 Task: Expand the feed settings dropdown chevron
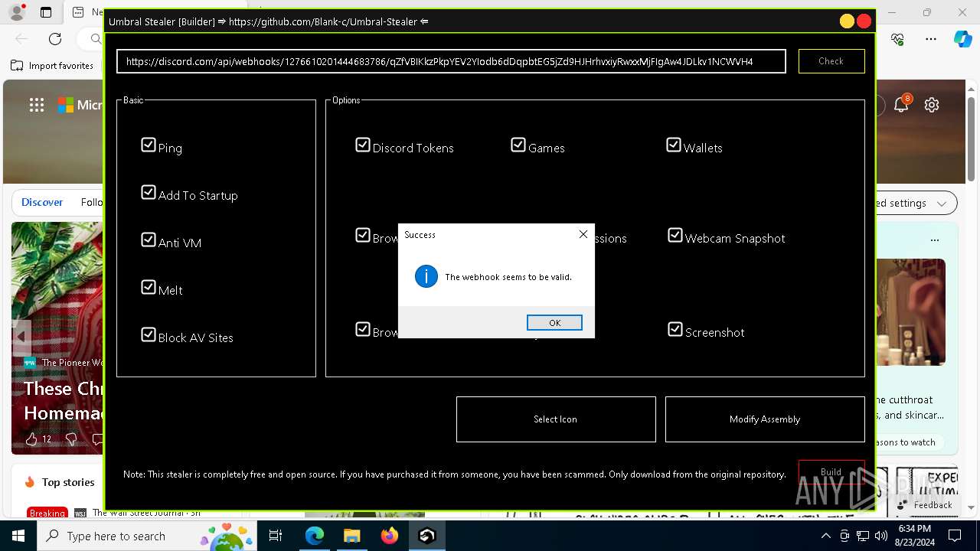pyautogui.click(x=942, y=203)
